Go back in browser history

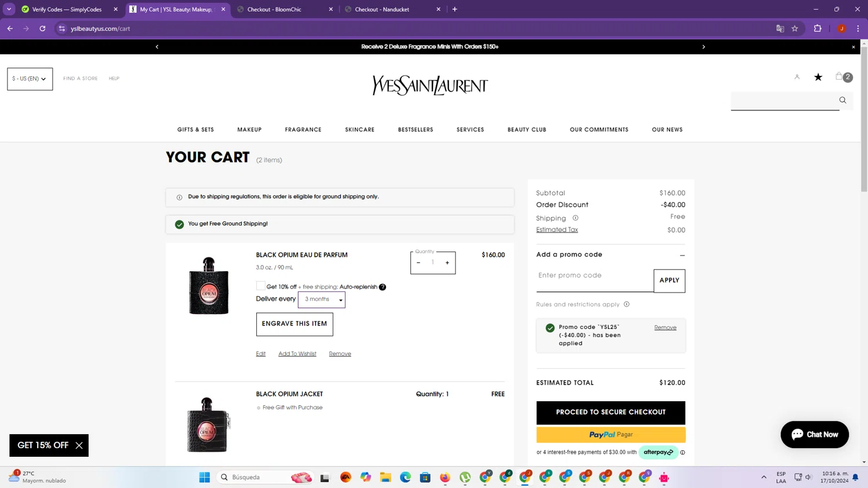tap(10, 28)
